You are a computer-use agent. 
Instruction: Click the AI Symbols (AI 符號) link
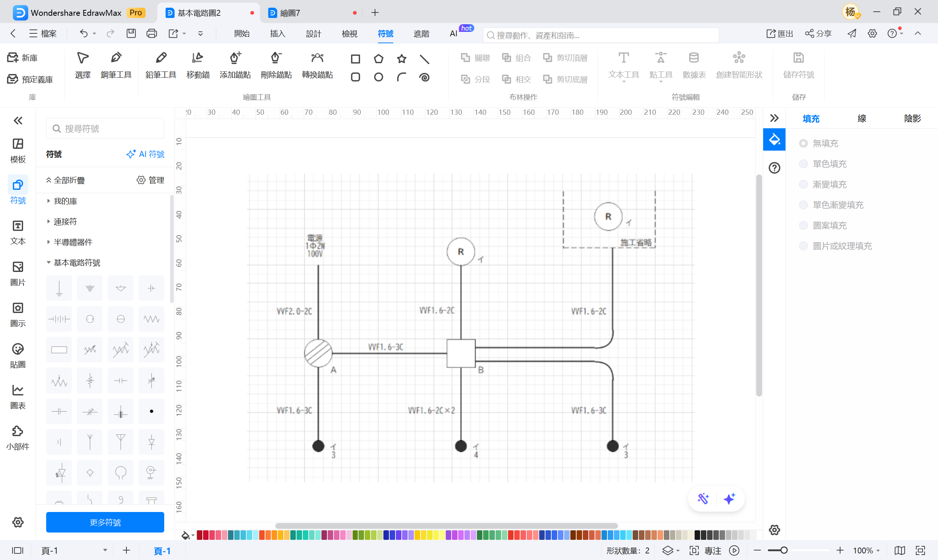(x=145, y=154)
